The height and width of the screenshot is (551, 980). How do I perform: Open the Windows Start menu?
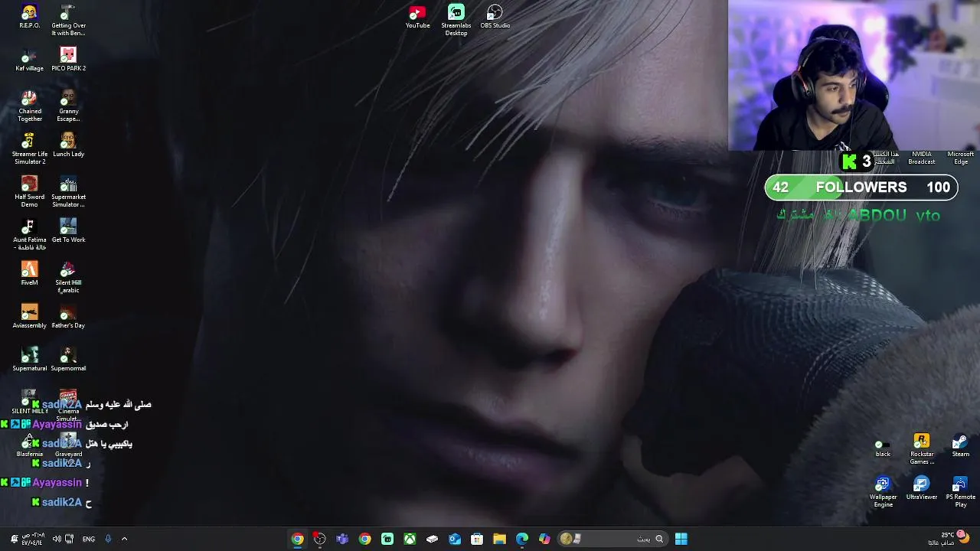[x=681, y=539]
